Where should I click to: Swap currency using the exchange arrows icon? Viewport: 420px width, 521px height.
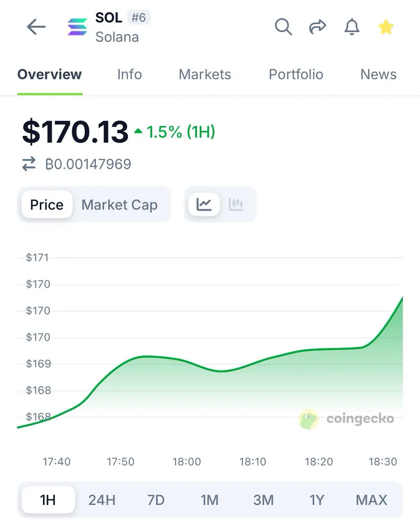pyautogui.click(x=29, y=164)
